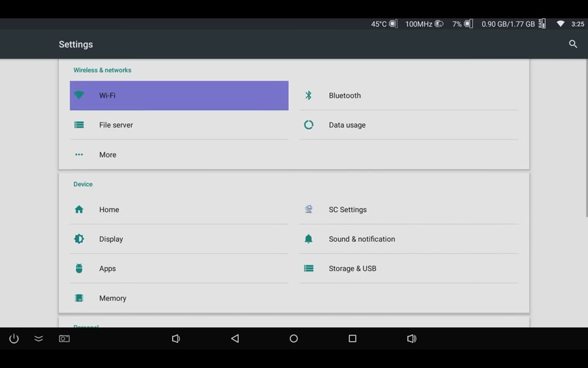Image resolution: width=588 pixels, height=368 pixels.
Task: Tap the Sound & notification bell icon
Action: coord(308,238)
